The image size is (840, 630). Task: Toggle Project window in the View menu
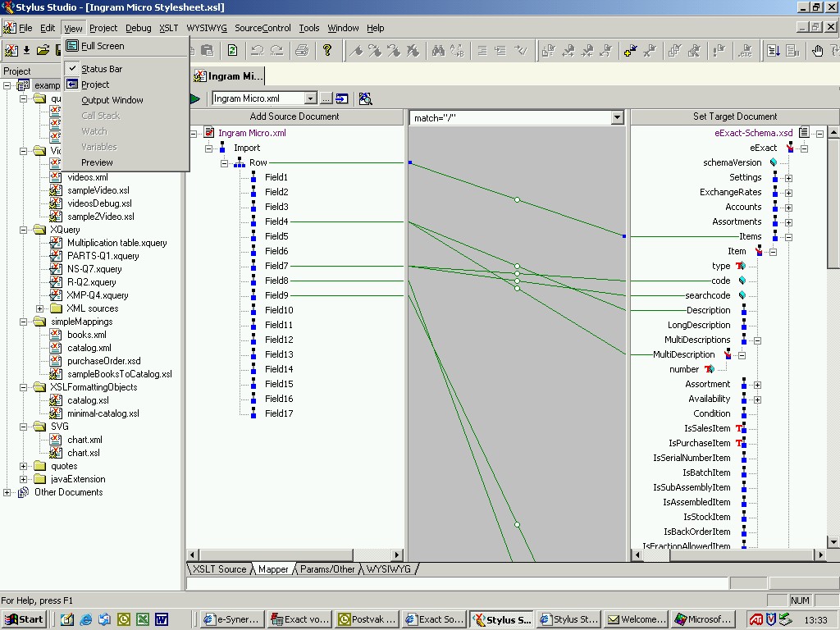point(95,84)
